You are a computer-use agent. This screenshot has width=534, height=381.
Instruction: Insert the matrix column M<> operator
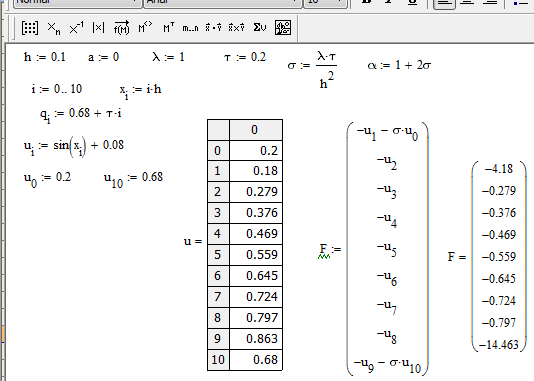click(145, 27)
